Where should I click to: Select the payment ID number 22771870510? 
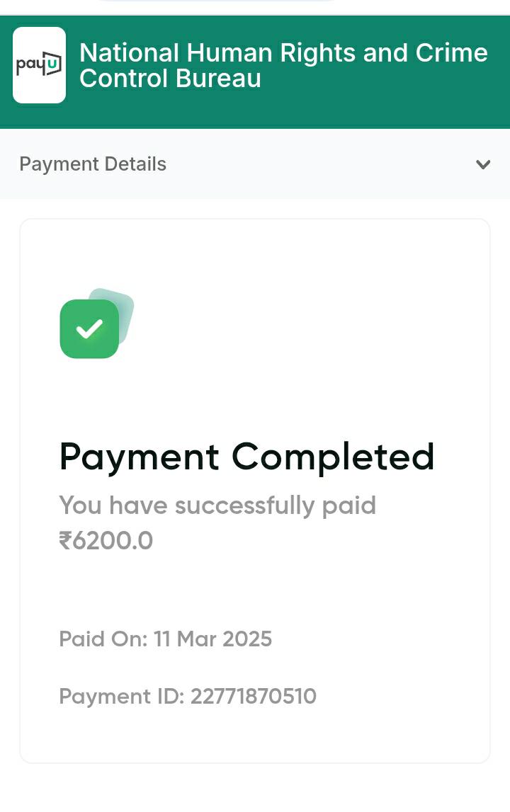254,697
